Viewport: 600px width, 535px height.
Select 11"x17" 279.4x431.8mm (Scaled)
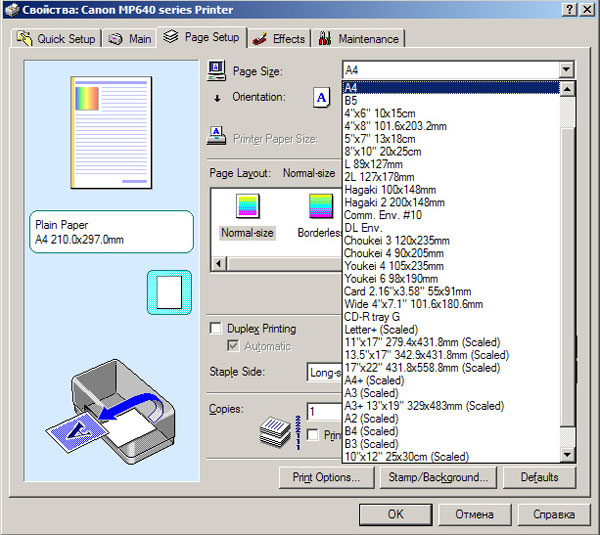[451, 342]
